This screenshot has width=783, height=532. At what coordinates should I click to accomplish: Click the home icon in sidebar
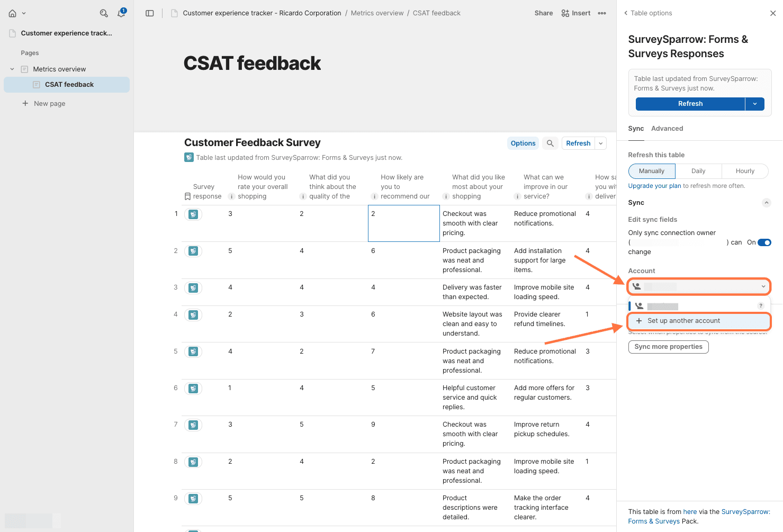point(13,13)
